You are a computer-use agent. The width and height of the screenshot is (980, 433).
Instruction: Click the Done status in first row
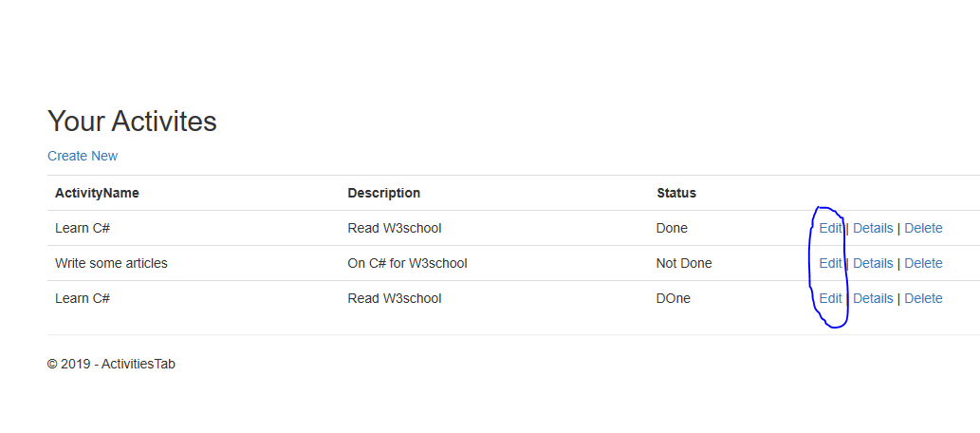[672, 229]
